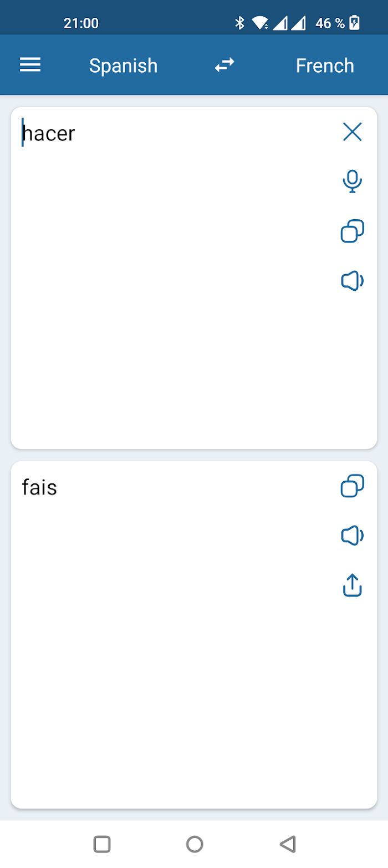This screenshot has width=388, height=868.
Task: Tap the Android back triangle button
Action: point(287,844)
